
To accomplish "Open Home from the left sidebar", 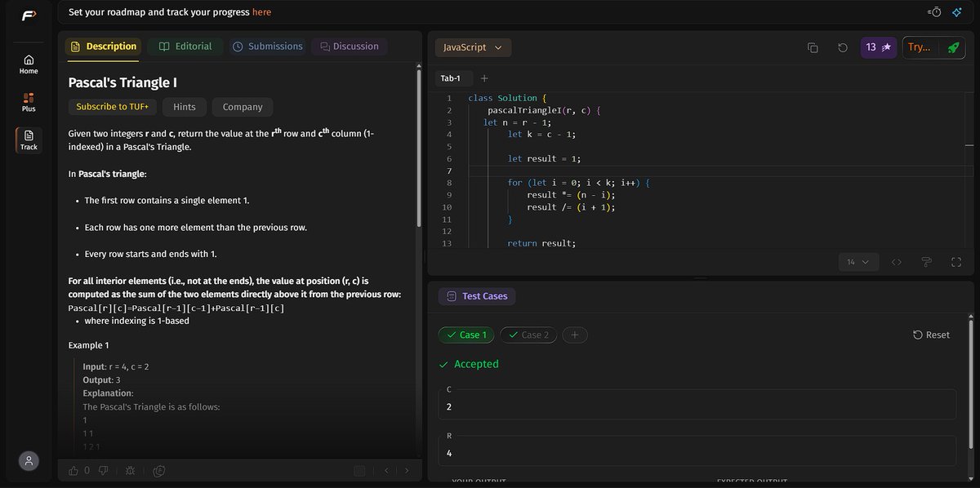I will tap(29, 64).
